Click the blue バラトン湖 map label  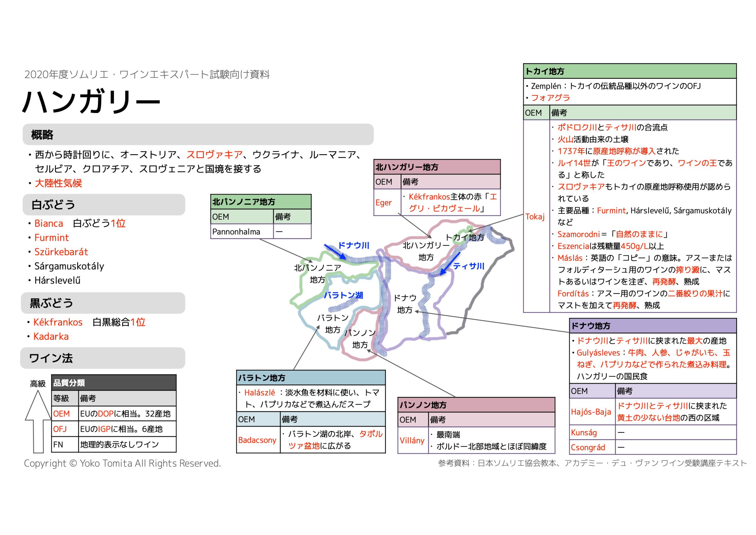point(343,295)
